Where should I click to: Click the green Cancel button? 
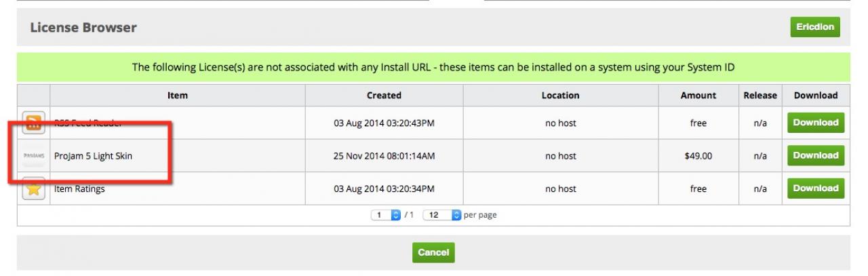pyautogui.click(x=433, y=252)
